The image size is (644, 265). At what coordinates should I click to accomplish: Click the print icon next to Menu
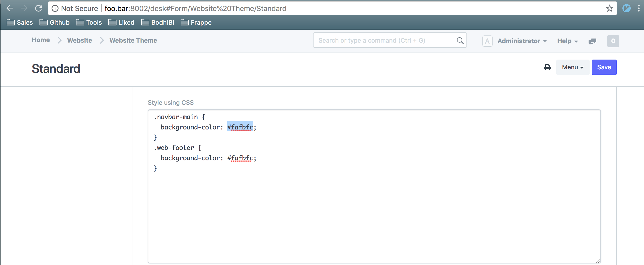click(x=548, y=67)
